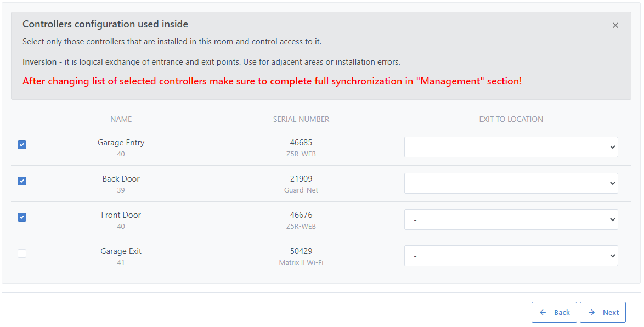Deselect the Front Door controller checkbox
The image size is (644, 327).
(x=22, y=217)
